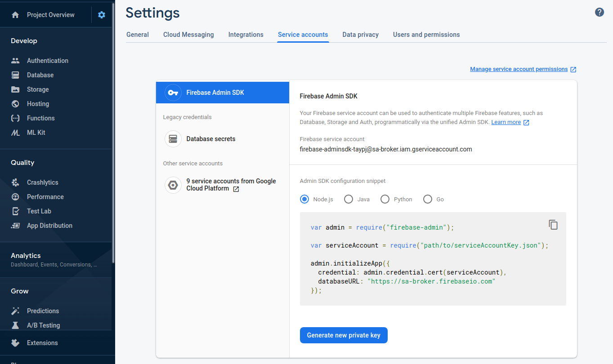Click the Database icon in sidebar

pyautogui.click(x=15, y=75)
